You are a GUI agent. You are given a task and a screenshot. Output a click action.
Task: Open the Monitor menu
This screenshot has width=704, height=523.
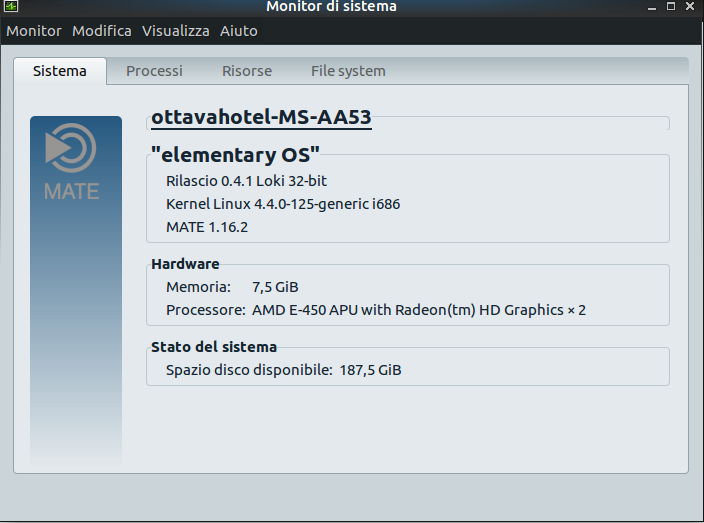coord(34,31)
